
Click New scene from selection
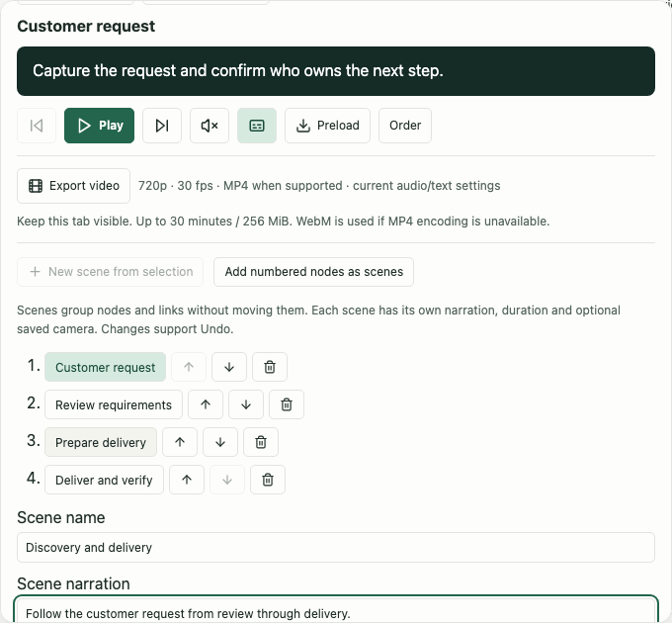110,272
